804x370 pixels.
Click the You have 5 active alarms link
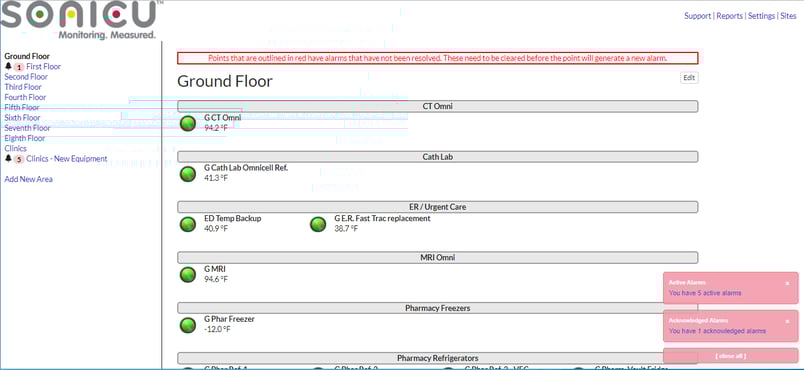[x=705, y=293]
